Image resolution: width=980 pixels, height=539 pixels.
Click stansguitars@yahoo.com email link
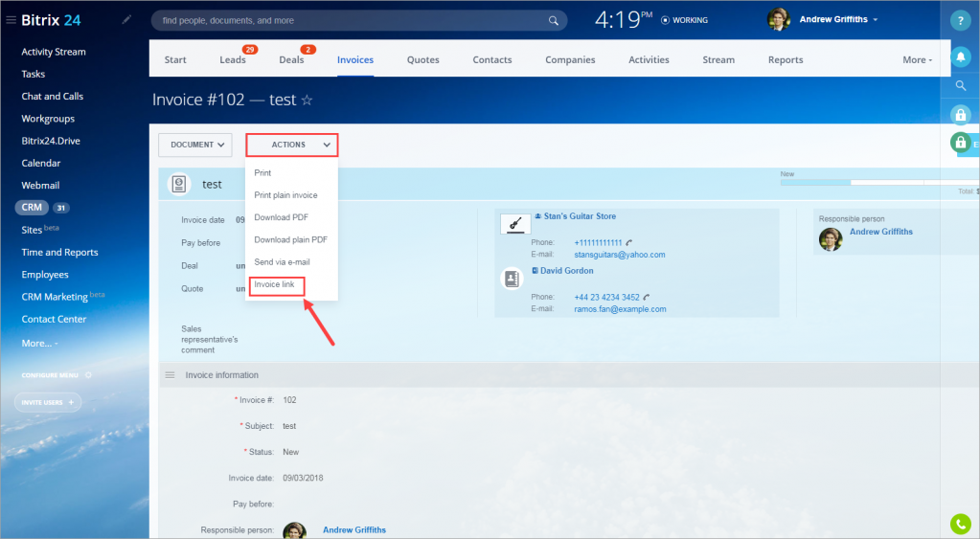pos(620,255)
